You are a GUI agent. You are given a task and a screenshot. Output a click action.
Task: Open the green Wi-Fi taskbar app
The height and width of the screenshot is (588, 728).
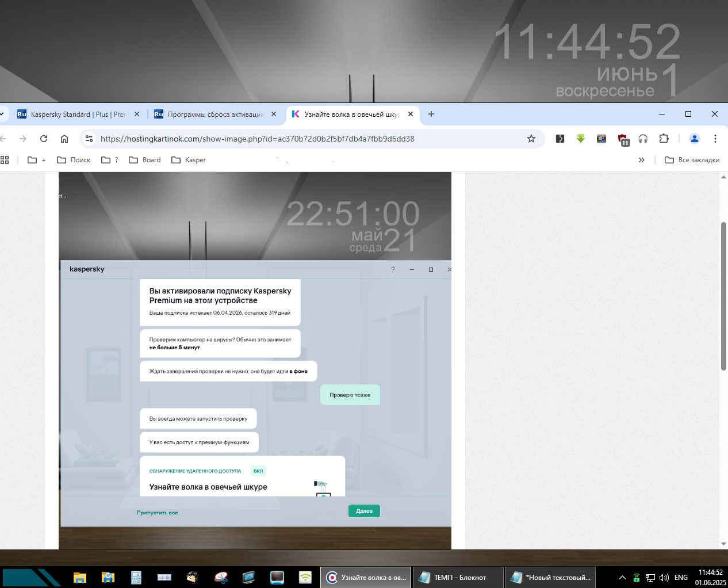(305, 578)
